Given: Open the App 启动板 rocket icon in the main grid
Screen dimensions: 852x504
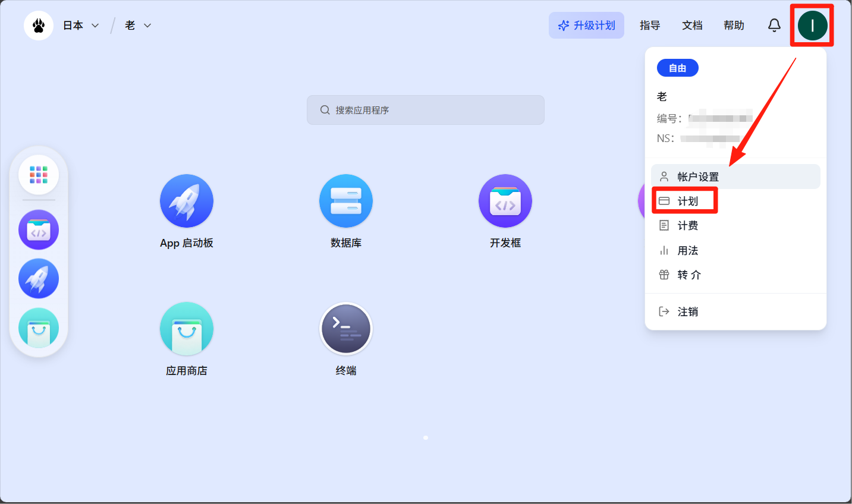Looking at the screenshot, I should 186,201.
